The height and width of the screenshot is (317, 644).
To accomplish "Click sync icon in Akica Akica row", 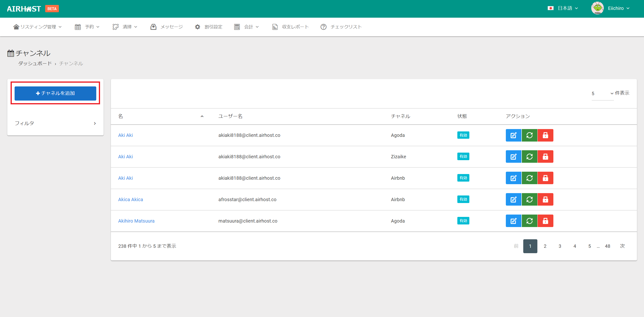I will pos(529,199).
